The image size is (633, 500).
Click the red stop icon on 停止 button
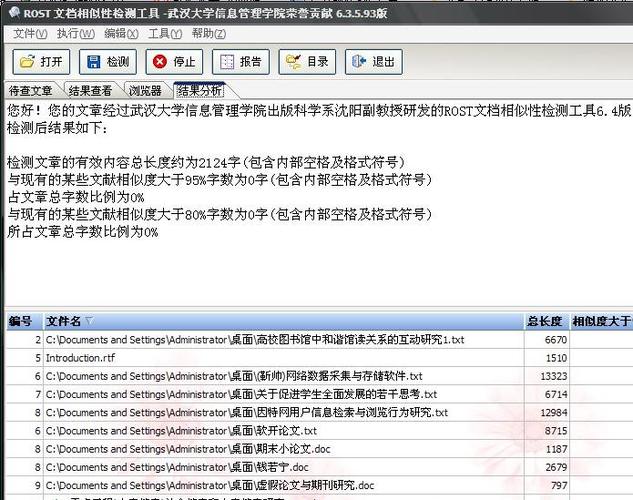pyautogui.click(x=160, y=62)
